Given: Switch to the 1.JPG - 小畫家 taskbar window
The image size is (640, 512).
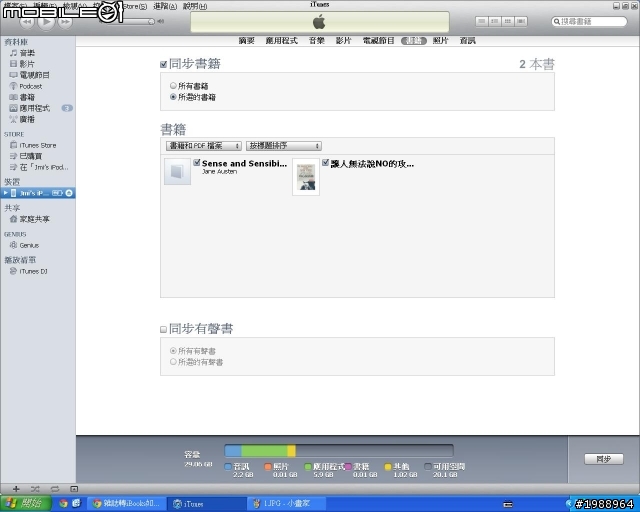Looking at the screenshot, I should 287,504.
